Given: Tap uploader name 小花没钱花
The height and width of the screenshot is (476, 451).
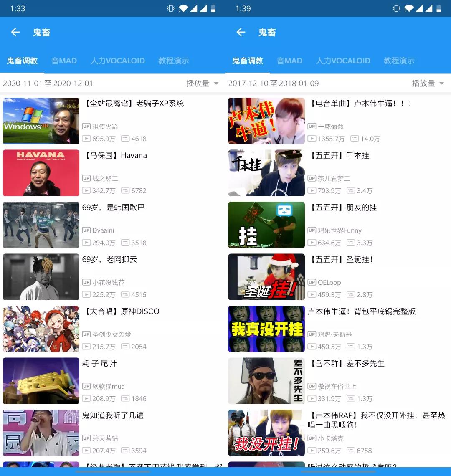Looking at the screenshot, I should 109,282.
